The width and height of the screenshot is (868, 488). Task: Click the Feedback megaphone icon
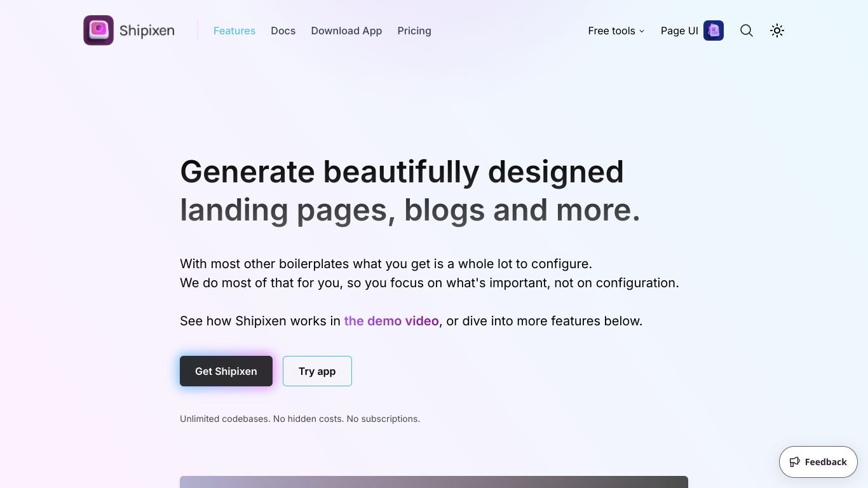point(795,462)
